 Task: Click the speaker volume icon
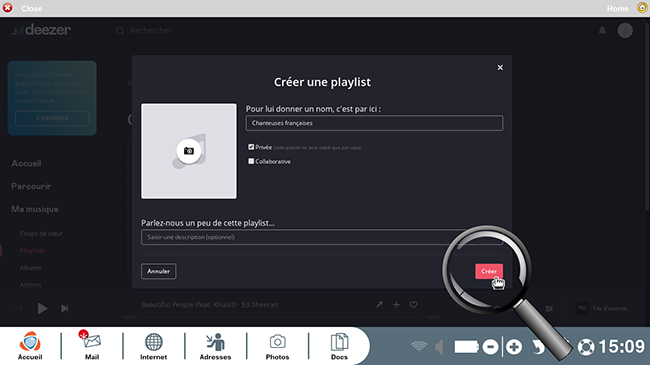439,346
